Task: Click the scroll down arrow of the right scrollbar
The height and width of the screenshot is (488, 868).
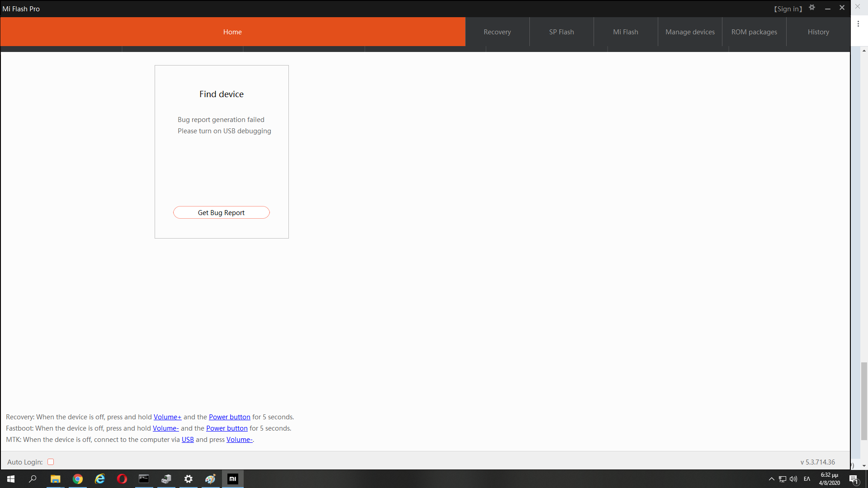Action: 864,466
